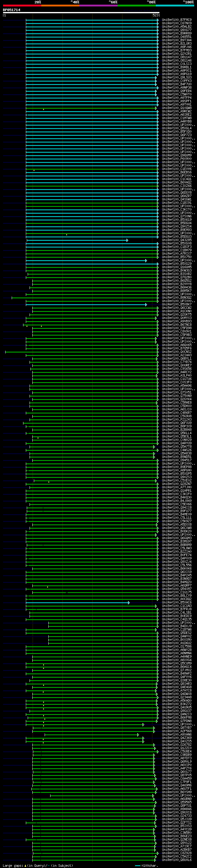The image size is (197, 868).
Task: Select the UniRef100_B5XG08 label
Action: 177,243
